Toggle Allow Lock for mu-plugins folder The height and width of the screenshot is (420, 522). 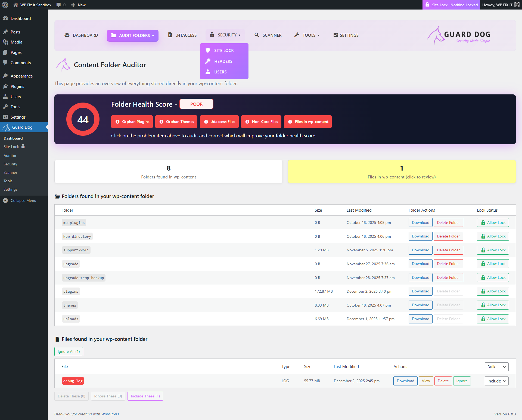(493, 223)
